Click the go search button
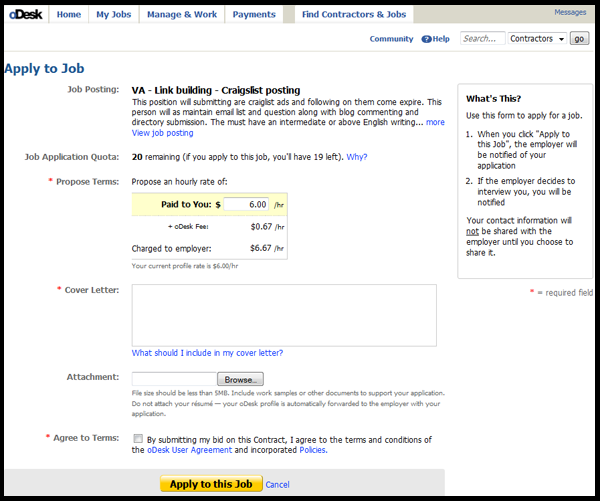Screen dimensions: 600x501 click(579, 39)
